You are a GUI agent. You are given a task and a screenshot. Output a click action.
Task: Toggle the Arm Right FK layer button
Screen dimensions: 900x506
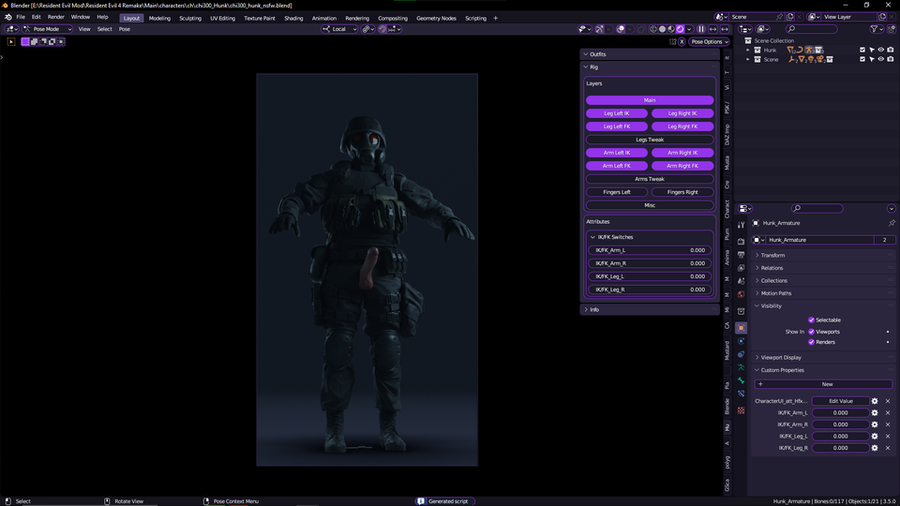(682, 166)
